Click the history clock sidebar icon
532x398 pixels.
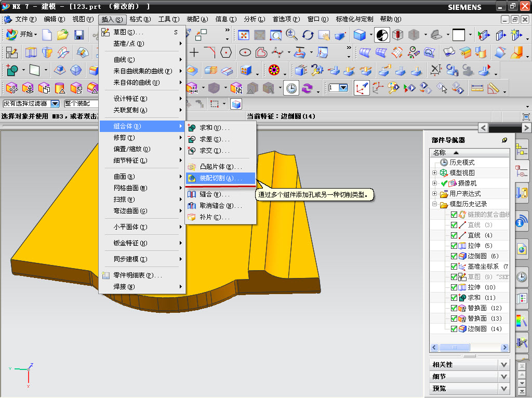tap(522, 277)
